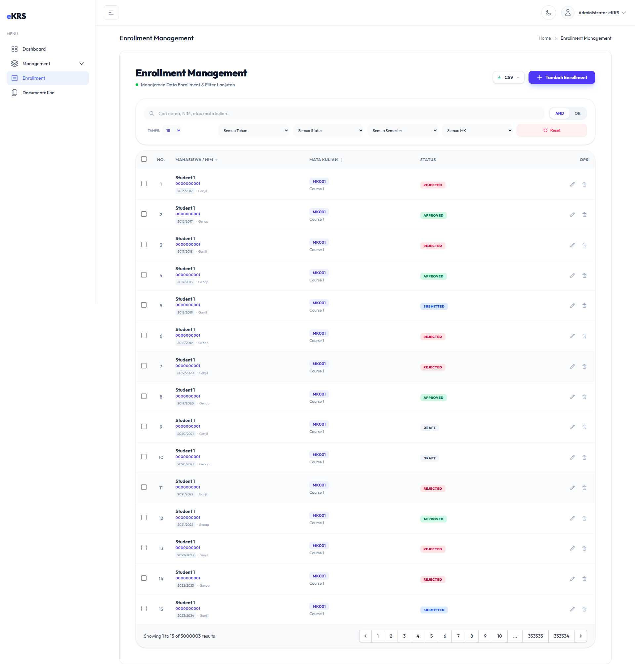The image size is (635, 672).
Task: Change Tampil rows-per-page dropdown
Action: [x=172, y=131]
